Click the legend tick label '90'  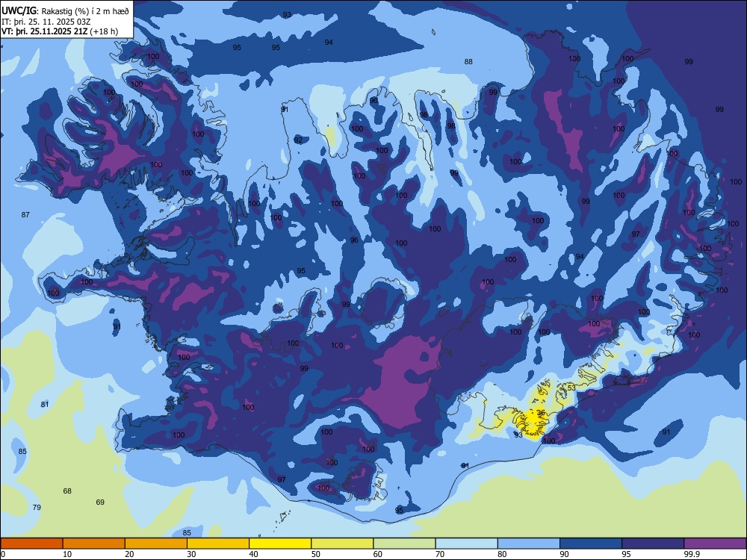[x=564, y=554]
